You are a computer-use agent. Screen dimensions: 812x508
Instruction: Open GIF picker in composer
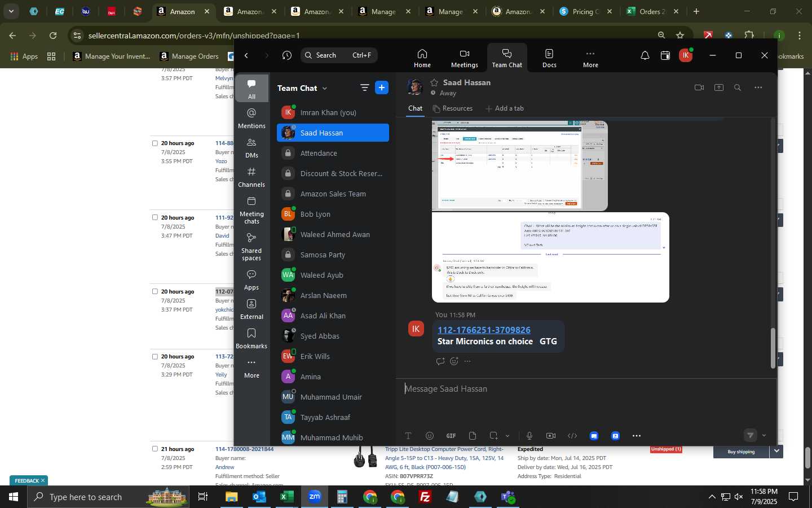(451, 436)
